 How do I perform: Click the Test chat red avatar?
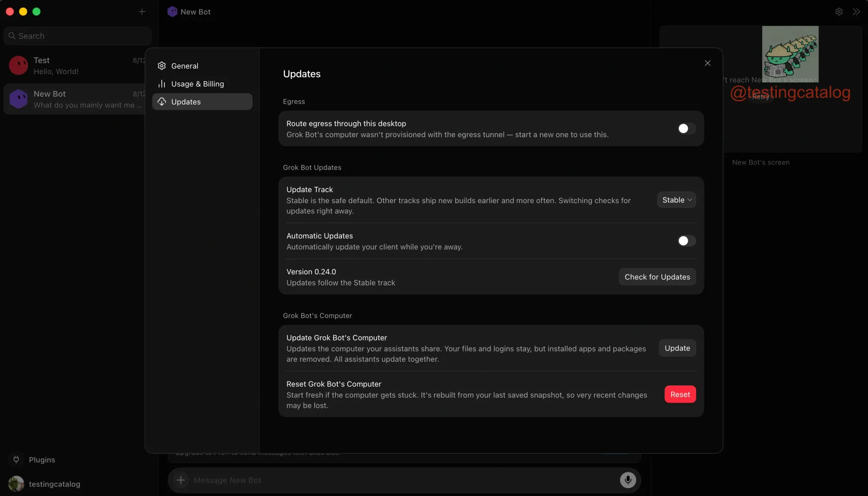(x=19, y=66)
